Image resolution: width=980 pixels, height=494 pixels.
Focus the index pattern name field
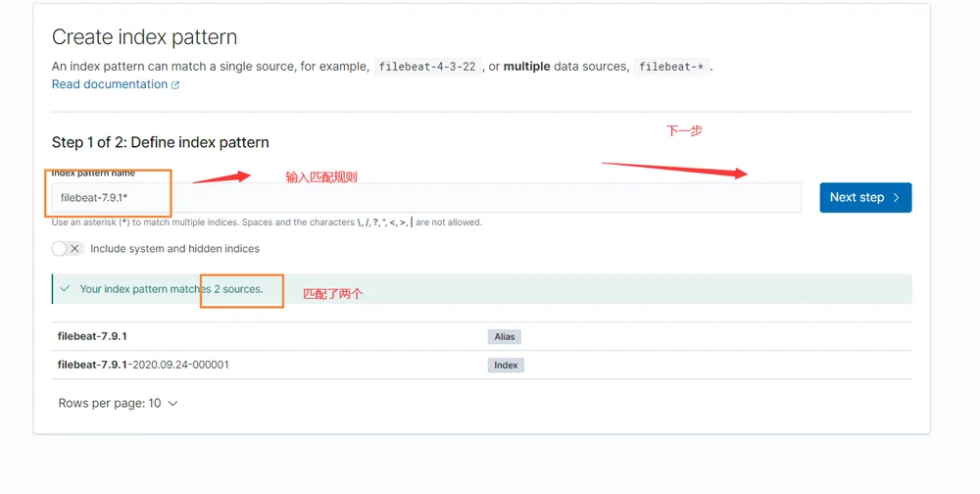click(426, 198)
